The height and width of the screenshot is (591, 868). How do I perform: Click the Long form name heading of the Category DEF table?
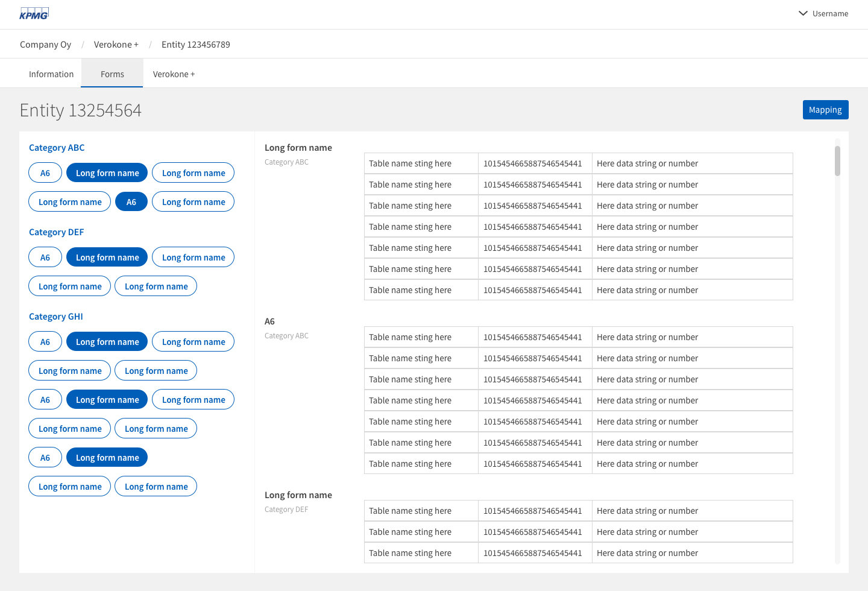[x=298, y=495]
